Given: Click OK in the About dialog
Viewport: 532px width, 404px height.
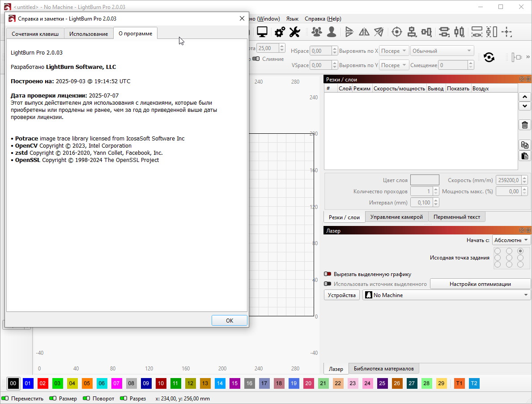Looking at the screenshot, I should [230, 320].
